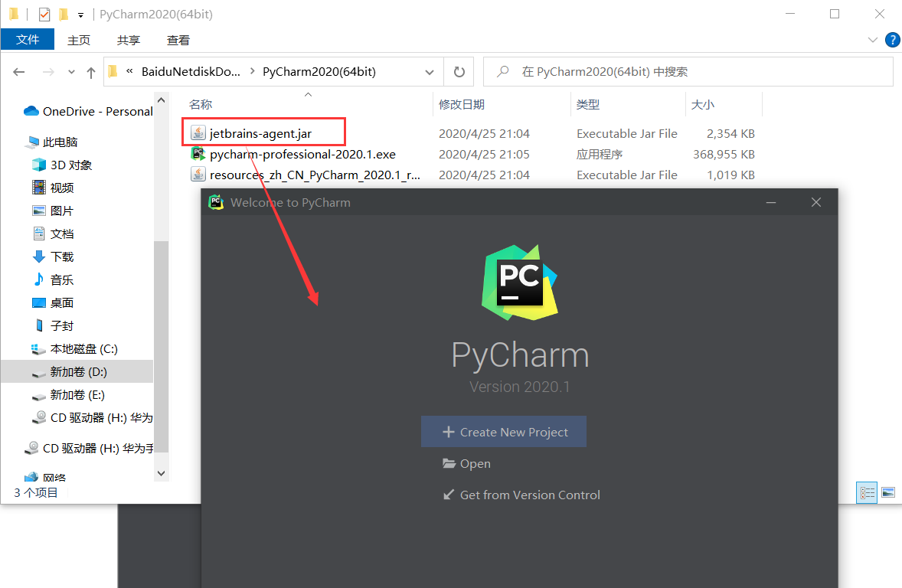Switch to details view layout icon

tap(867, 492)
